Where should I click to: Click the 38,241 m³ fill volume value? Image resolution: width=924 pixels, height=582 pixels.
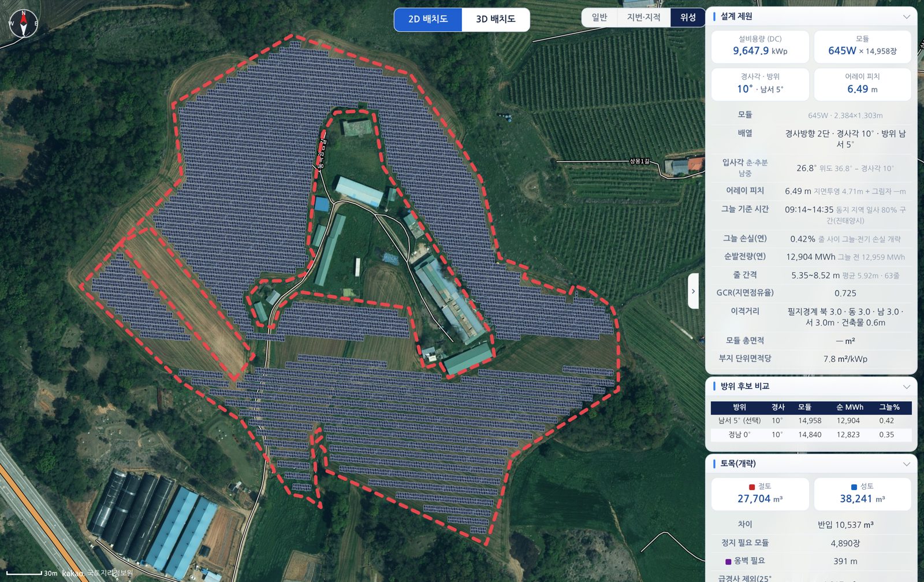[x=862, y=499]
